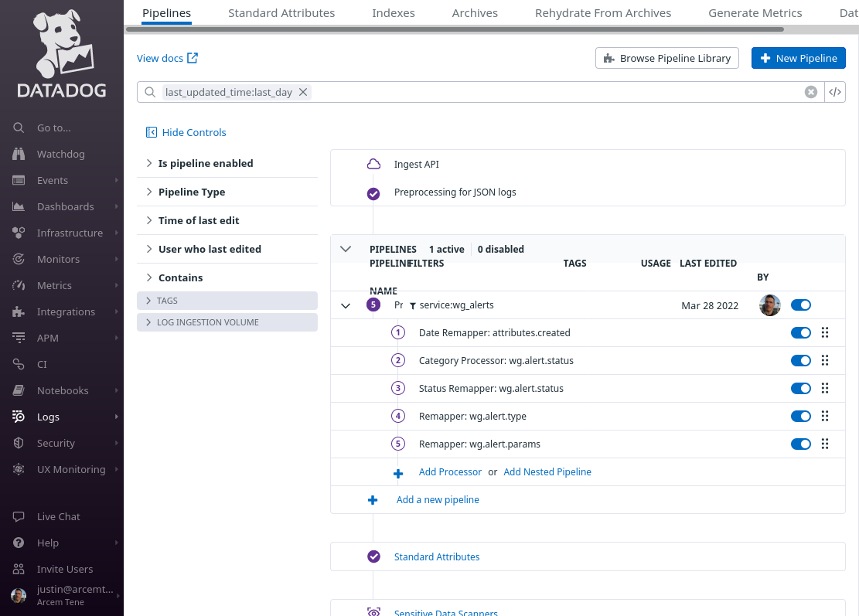Click drag handle for Status Remapper row
The height and width of the screenshot is (616, 859).
coord(825,388)
